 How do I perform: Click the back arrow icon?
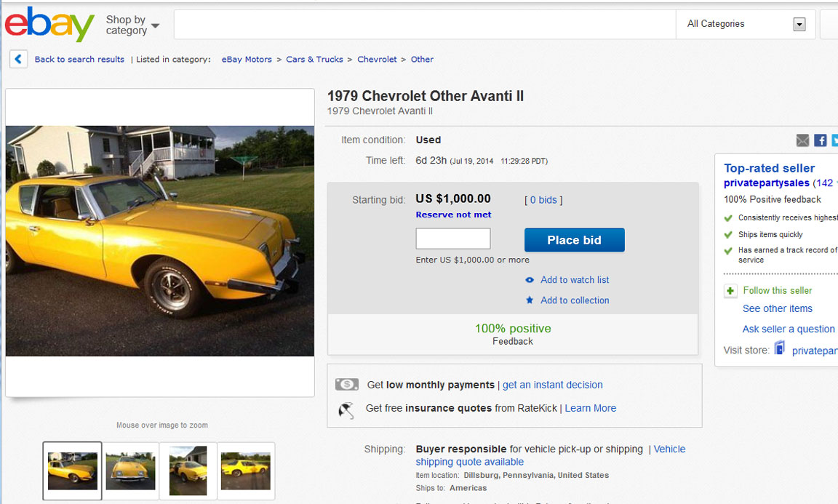[19, 60]
